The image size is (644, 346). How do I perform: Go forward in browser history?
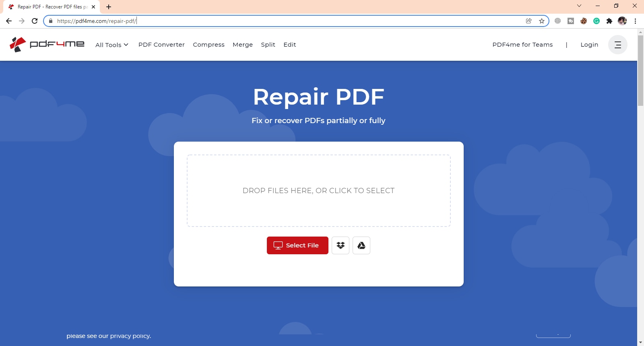click(x=22, y=21)
